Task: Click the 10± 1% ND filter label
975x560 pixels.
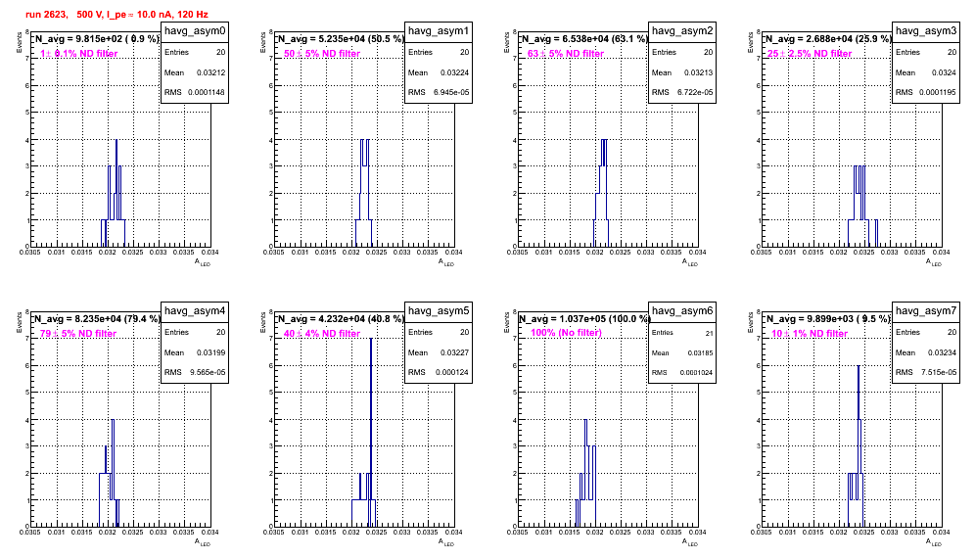Action: click(x=810, y=334)
